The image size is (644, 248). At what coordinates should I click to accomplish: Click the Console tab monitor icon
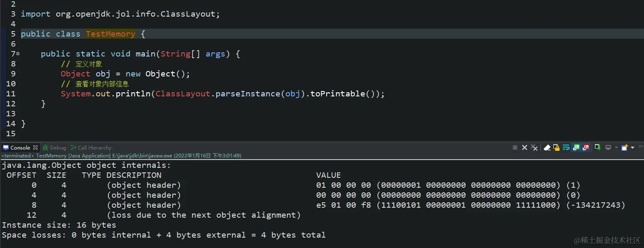point(6,147)
